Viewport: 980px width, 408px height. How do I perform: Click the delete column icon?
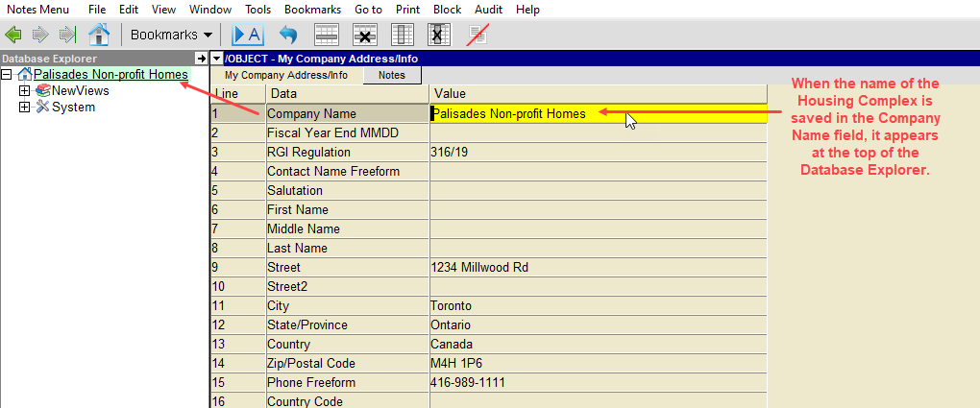438,35
